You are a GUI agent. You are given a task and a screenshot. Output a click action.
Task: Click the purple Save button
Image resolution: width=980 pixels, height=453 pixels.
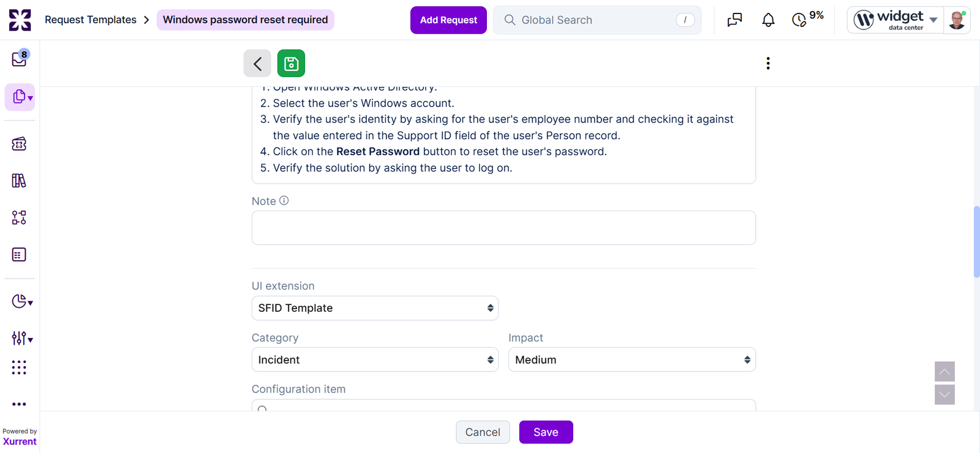[x=546, y=432]
